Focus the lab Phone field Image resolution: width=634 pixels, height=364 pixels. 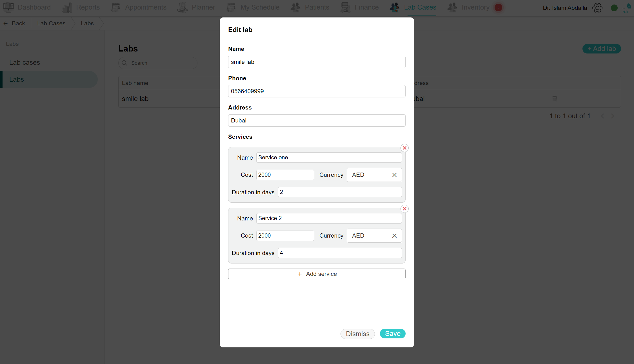coord(317,91)
